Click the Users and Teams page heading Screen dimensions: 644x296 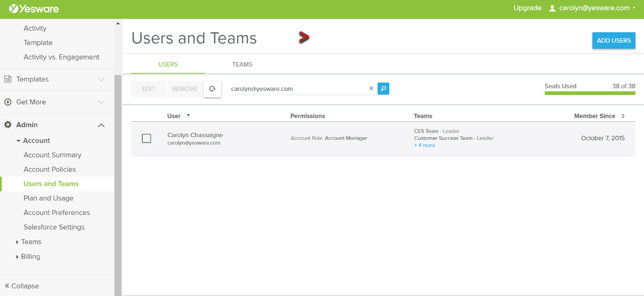point(194,38)
